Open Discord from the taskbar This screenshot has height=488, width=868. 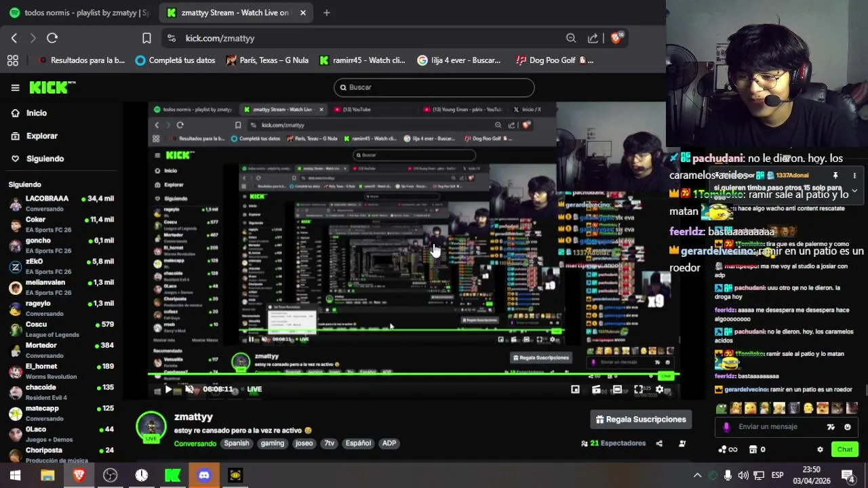click(204, 475)
